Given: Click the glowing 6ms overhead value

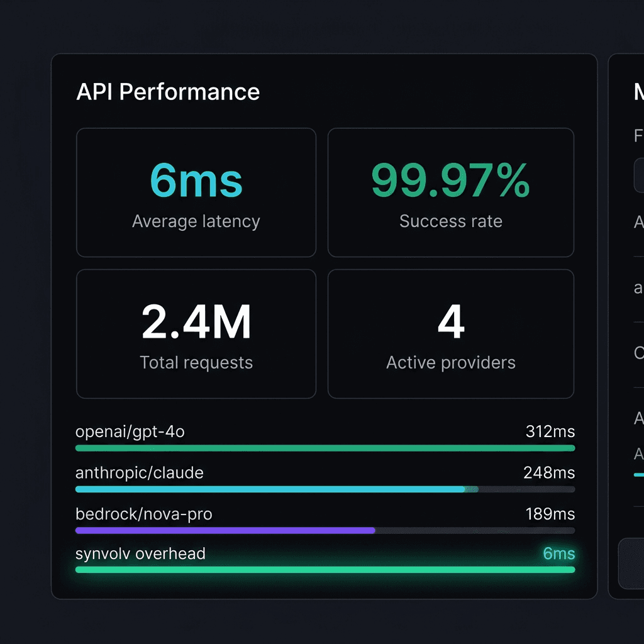Looking at the screenshot, I should click(559, 553).
